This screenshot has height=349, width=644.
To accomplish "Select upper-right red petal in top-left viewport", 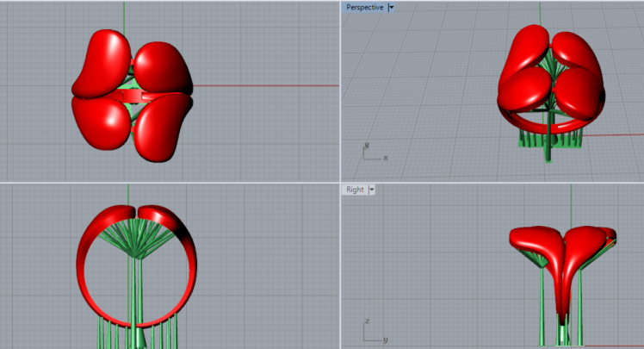I will pyautogui.click(x=161, y=65).
